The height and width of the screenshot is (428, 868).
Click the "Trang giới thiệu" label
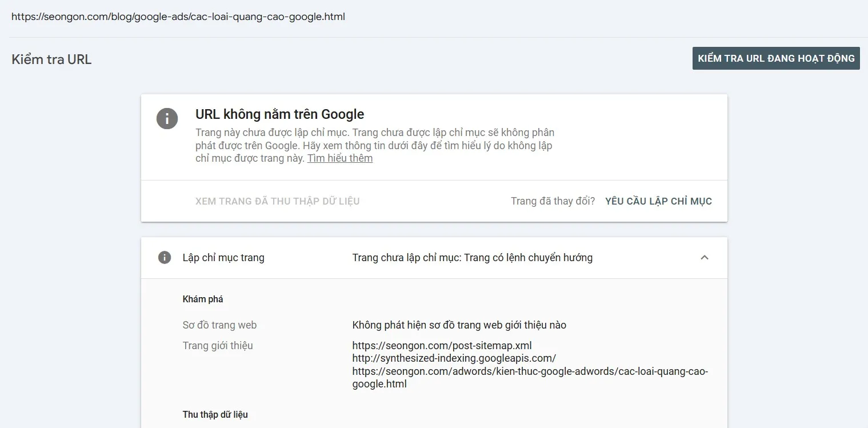[x=218, y=345]
